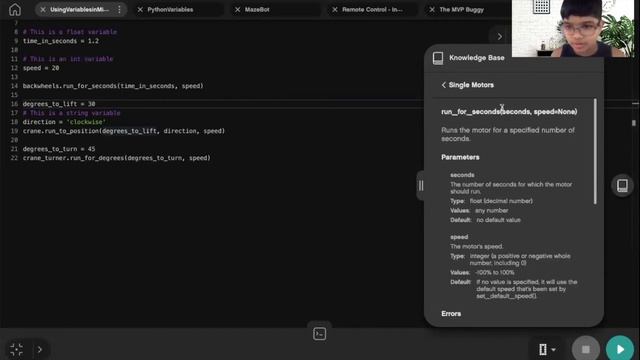Image resolution: width=640 pixels, height=360 pixels.
Task: Close the UsingVariablesinMi... tab
Action: [x=43, y=9]
